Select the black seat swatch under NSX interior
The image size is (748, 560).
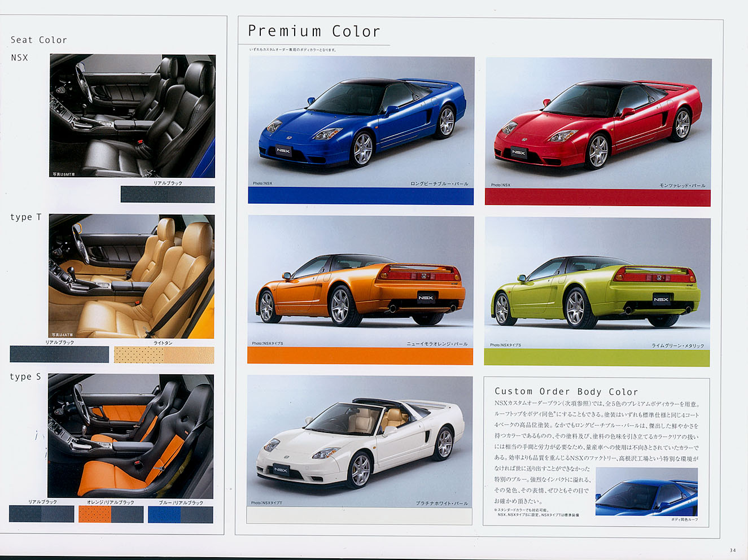(x=168, y=194)
